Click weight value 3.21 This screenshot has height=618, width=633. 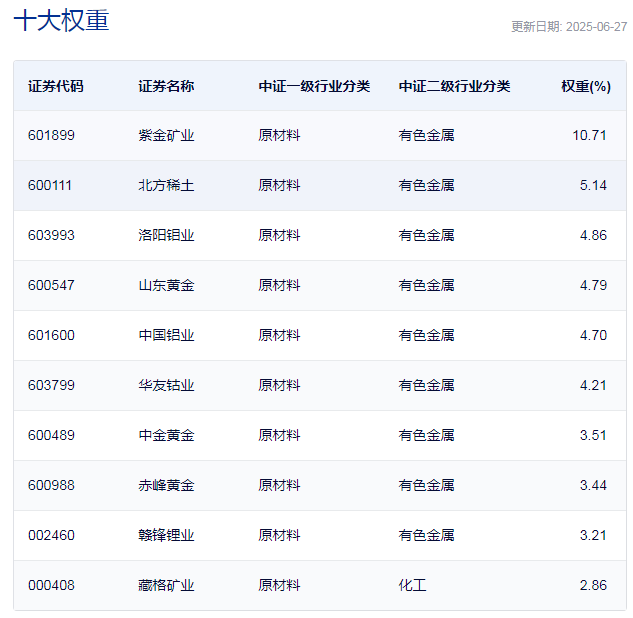coord(593,535)
